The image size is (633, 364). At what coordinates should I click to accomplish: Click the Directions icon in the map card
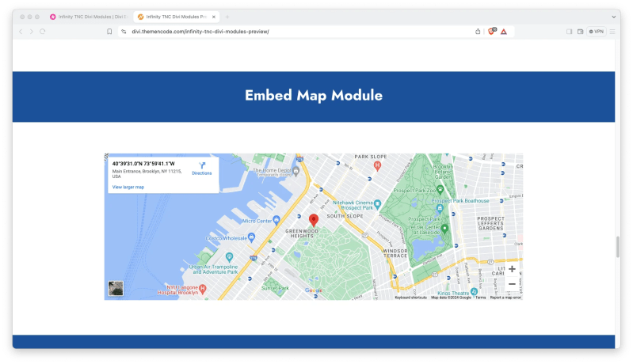202,165
